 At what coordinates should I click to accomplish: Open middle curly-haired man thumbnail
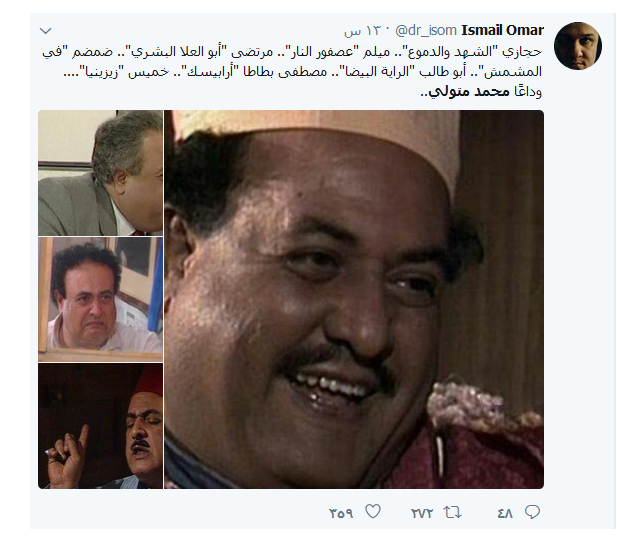pyautogui.click(x=100, y=299)
